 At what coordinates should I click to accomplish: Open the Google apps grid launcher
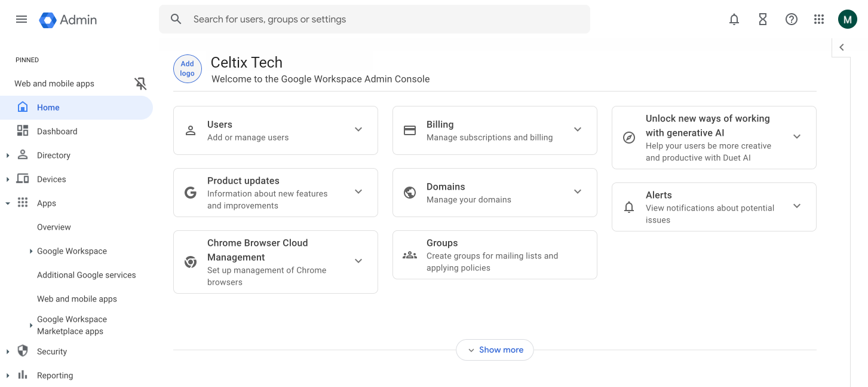pos(819,19)
